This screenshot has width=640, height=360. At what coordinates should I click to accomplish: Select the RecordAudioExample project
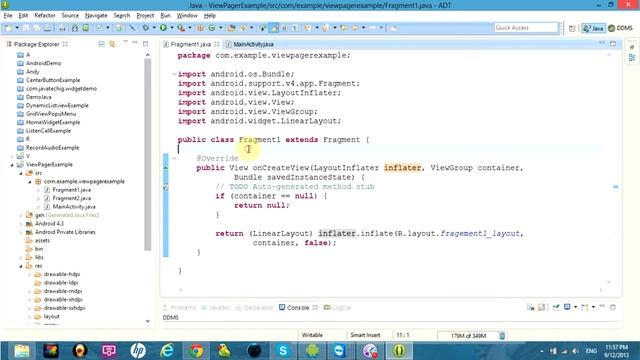[53, 148]
